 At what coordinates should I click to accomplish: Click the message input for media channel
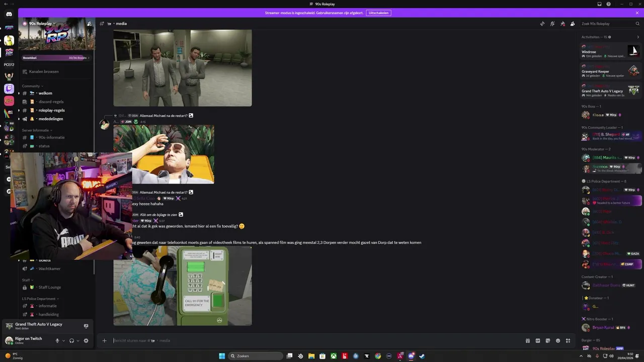tap(316, 340)
